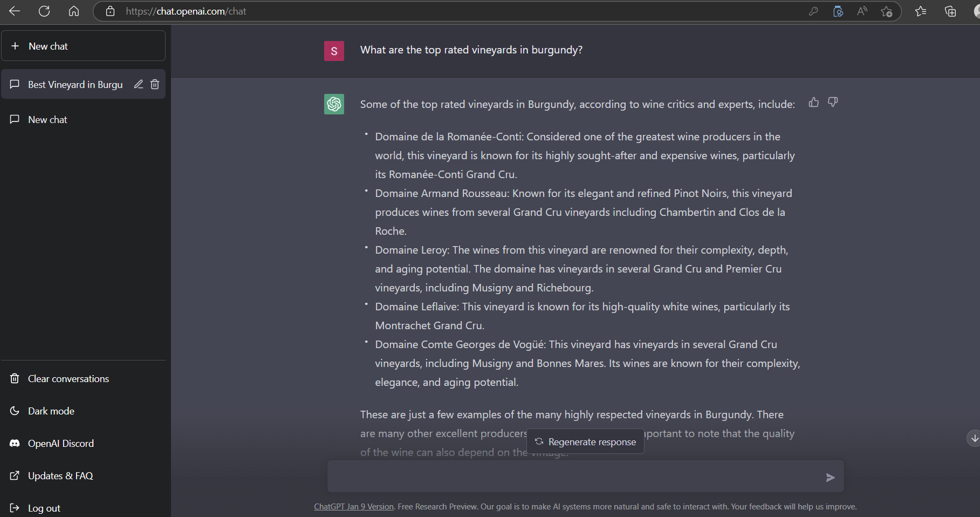Start a New chat from the top button
The image size is (980, 517).
coord(84,46)
